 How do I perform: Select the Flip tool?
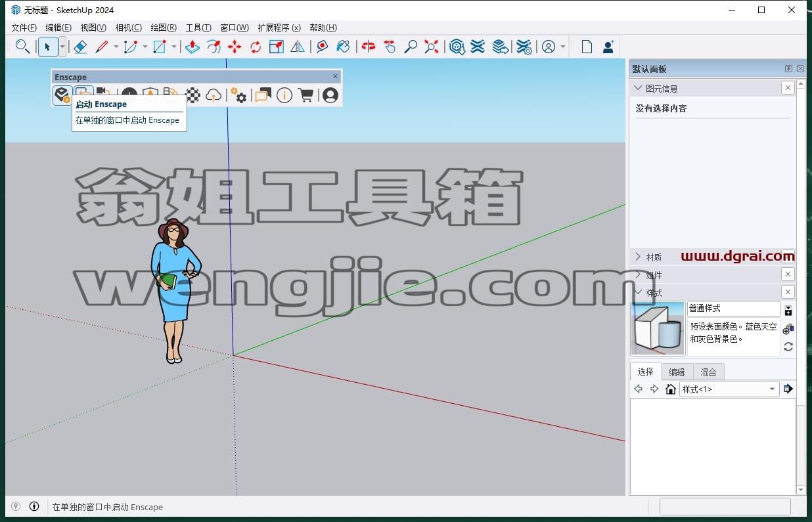[298, 47]
